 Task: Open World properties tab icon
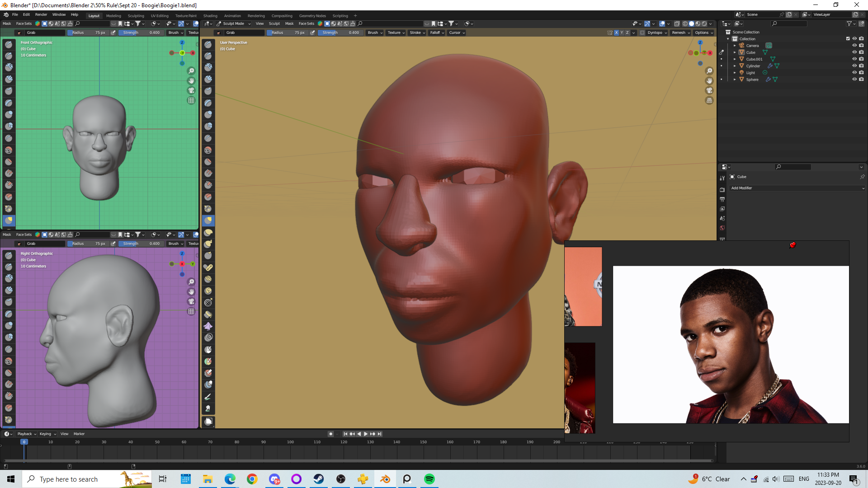[x=722, y=228]
